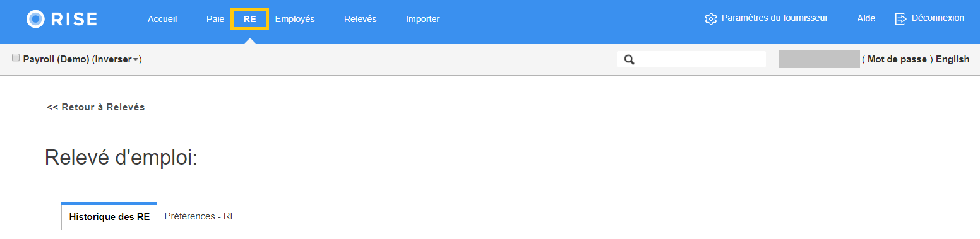980x239 pixels.
Task: Go back via Retour à Relevés
Action: pyautogui.click(x=96, y=107)
